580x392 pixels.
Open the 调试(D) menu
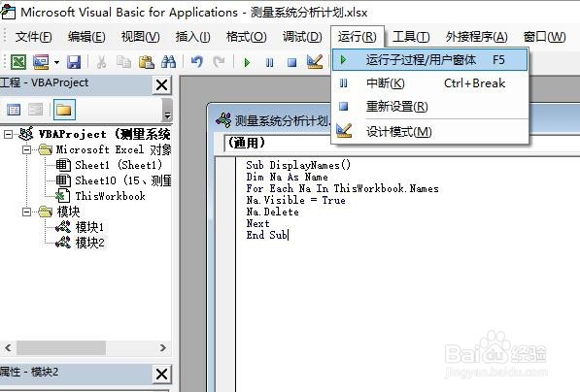point(302,37)
